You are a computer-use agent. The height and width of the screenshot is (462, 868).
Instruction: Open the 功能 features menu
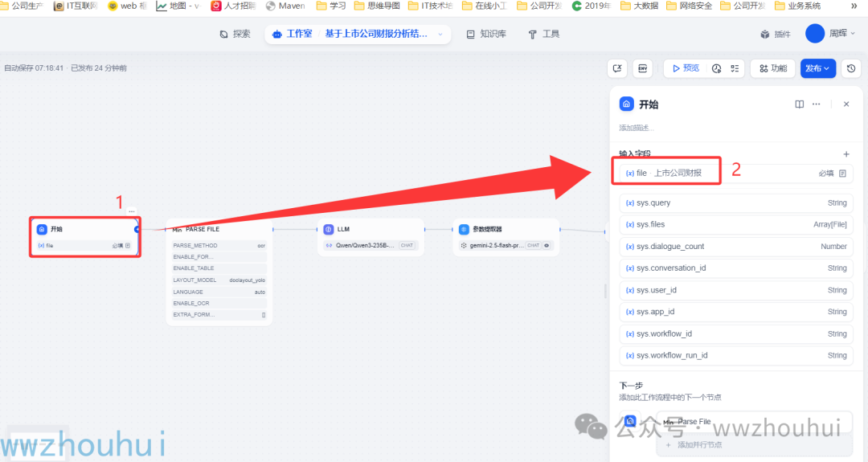(x=773, y=68)
